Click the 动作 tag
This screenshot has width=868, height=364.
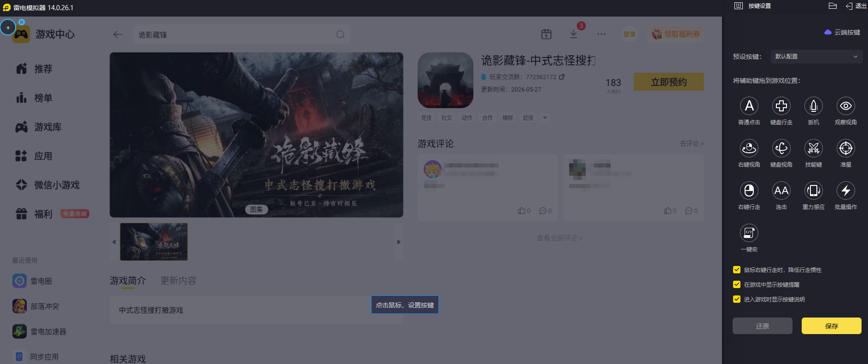(467, 118)
